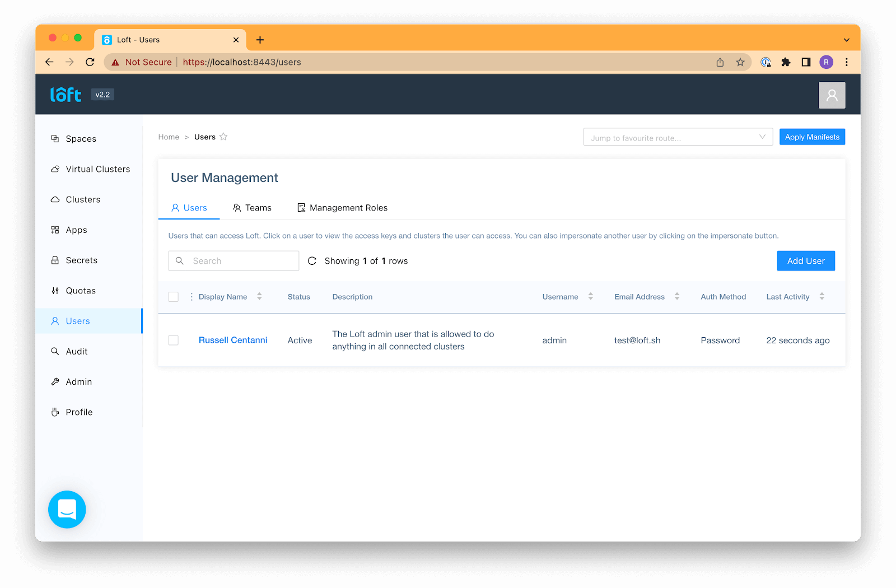View the Quotas section
Screen dimensions: 896x588
pos(81,290)
